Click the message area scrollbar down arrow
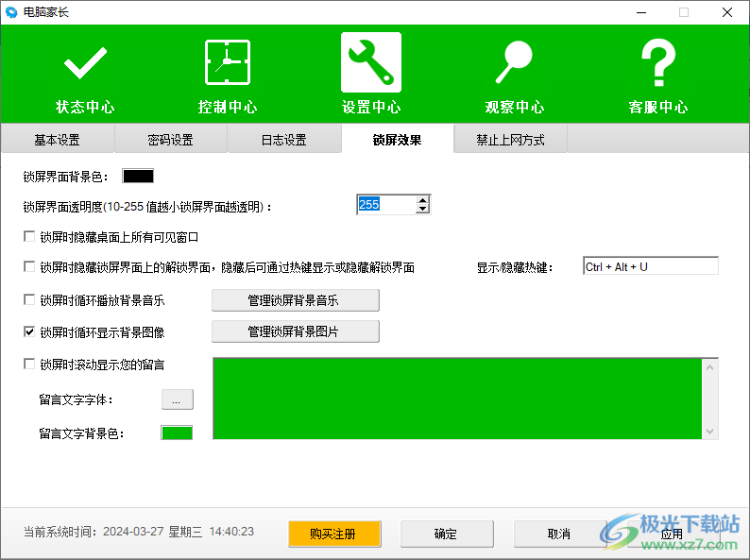 coord(709,432)
